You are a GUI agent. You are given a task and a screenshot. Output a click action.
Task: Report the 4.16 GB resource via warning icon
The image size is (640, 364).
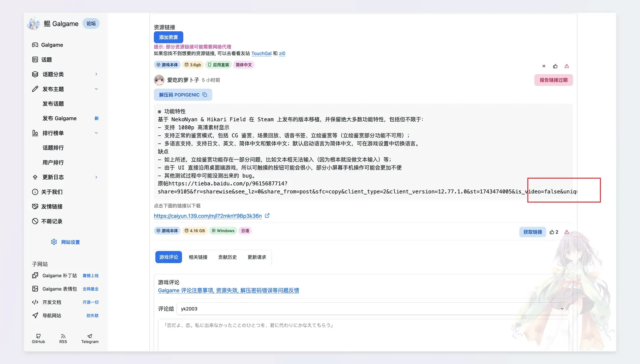tap(567, 232)
